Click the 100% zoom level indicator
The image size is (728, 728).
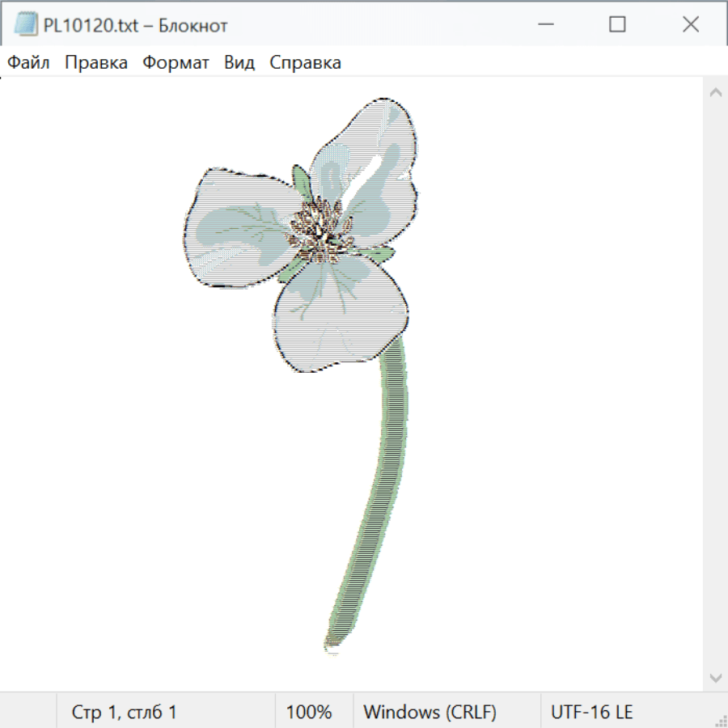(x=309, y=712)
